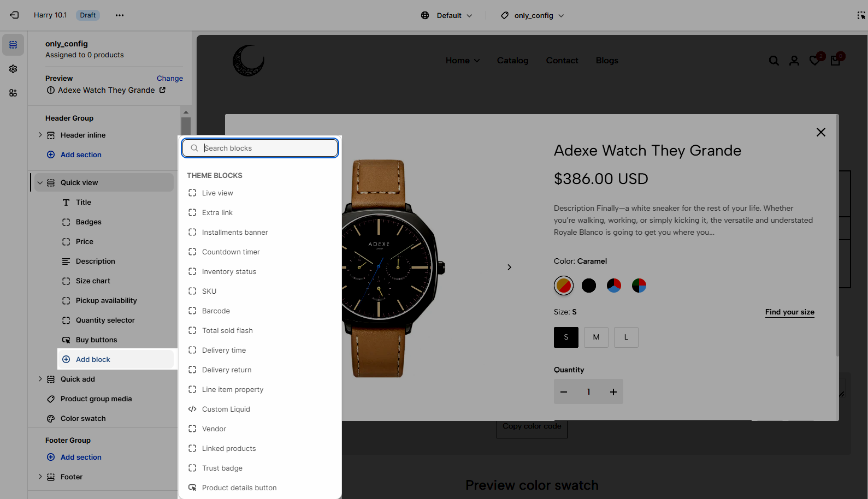Screen dimensions: 868x499
Task: Open the wishlist heart icon
Action: click(x=815, y=60)
